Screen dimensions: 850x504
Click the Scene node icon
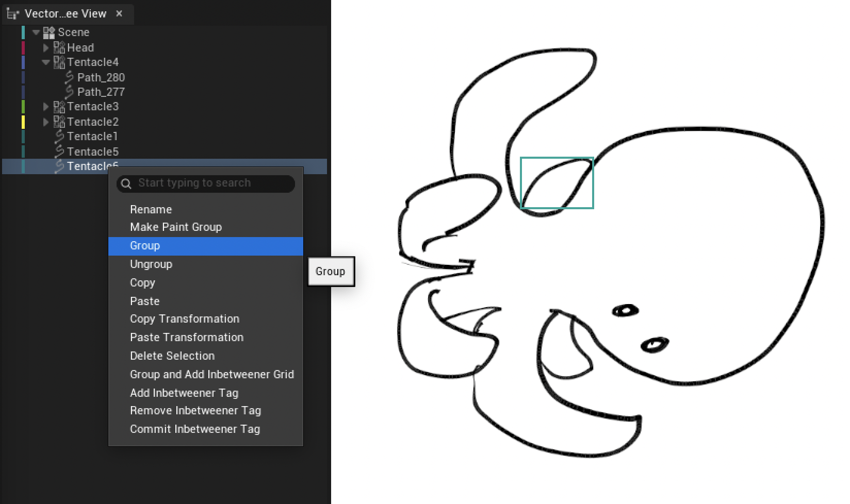(50, 32)
